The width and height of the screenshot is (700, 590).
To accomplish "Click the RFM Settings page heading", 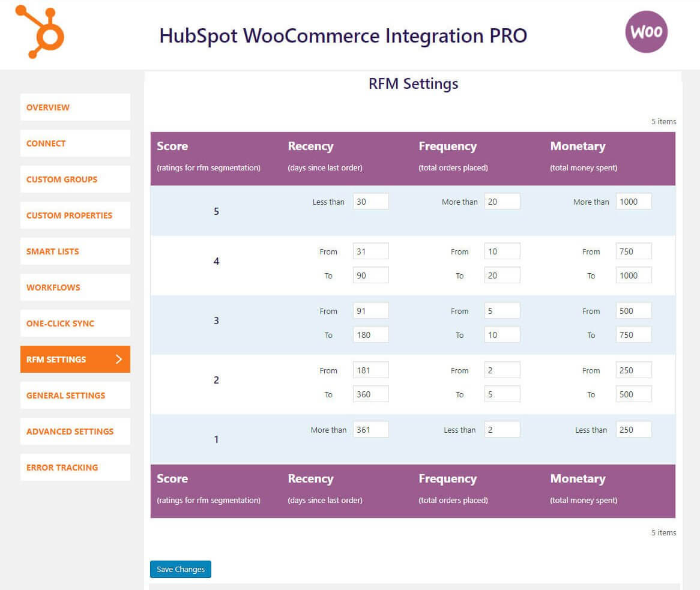I will [414, 83].
